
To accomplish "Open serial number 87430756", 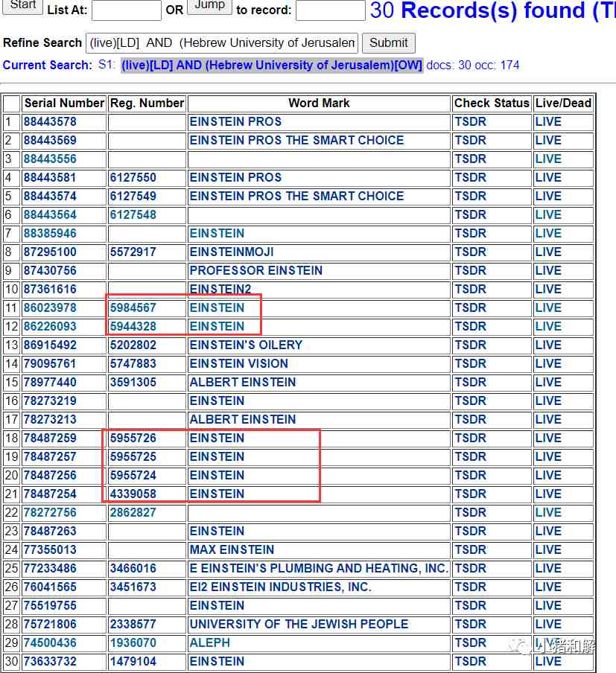I will 50,270.
